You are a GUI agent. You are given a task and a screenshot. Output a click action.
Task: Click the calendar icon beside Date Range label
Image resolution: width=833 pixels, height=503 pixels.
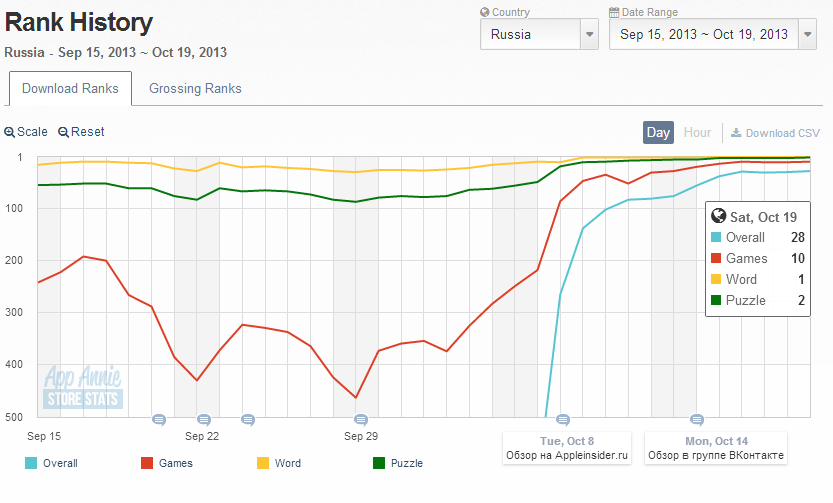pyautogui.click(x=614, y=12)
